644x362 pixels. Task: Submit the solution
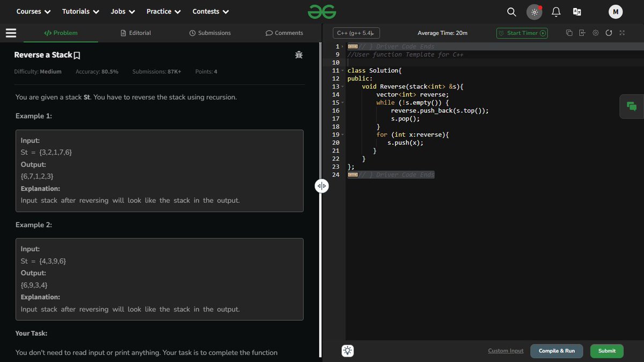click(x=607, y=351)
